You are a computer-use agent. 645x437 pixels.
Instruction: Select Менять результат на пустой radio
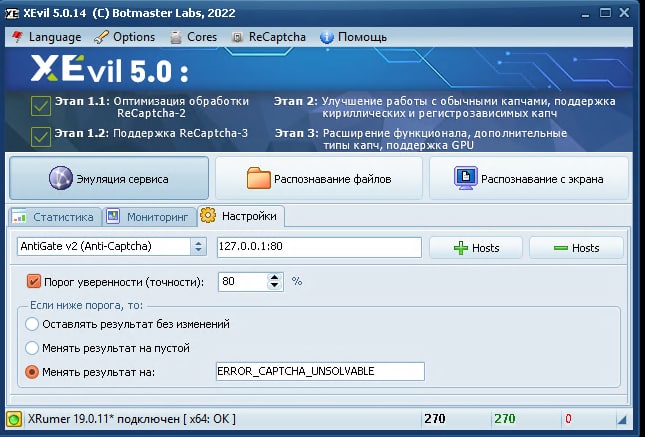[x=32, y=348]
